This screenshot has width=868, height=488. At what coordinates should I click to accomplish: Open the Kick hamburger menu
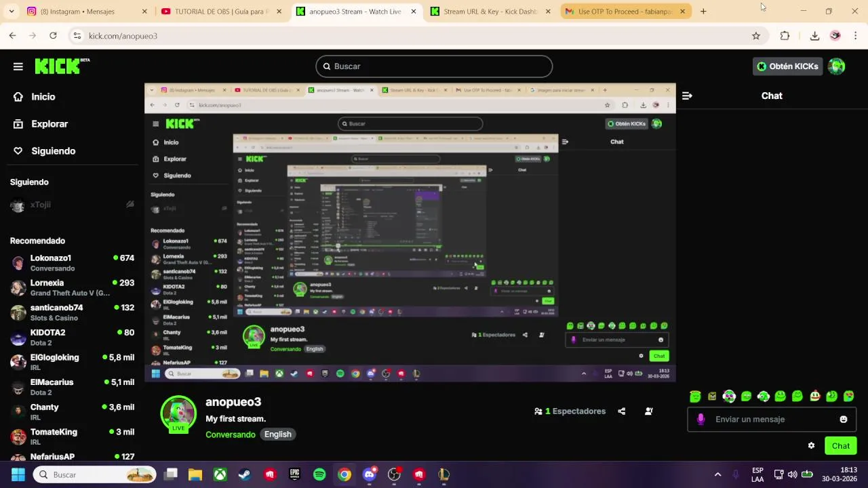point(18,66)
